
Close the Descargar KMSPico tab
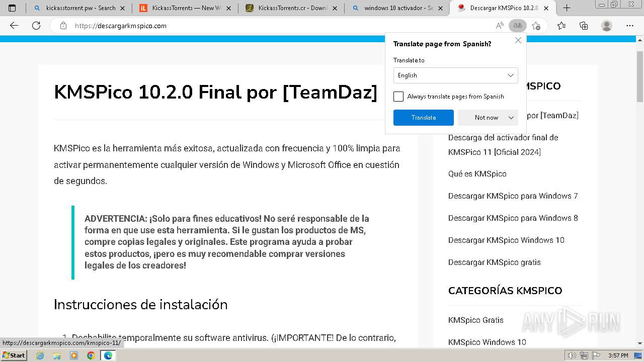click(x=546, y=8)
